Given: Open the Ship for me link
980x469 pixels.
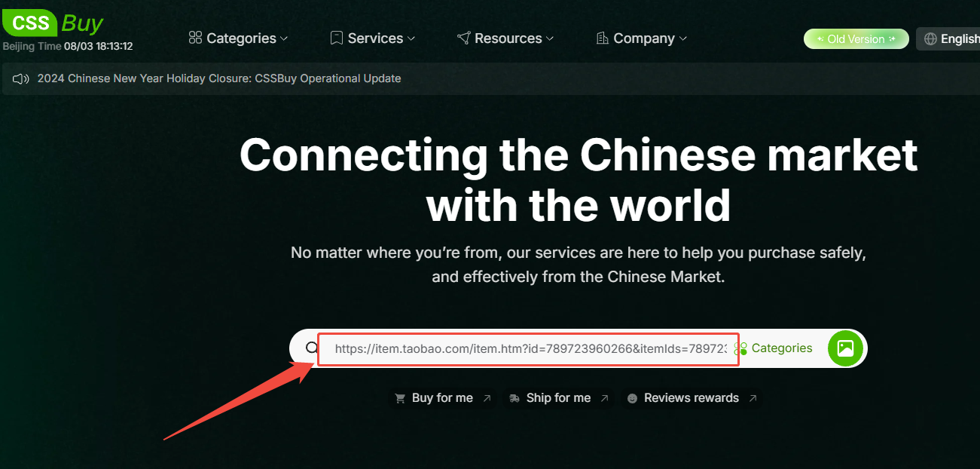Looking at the screenshot, I should (558, 398).
